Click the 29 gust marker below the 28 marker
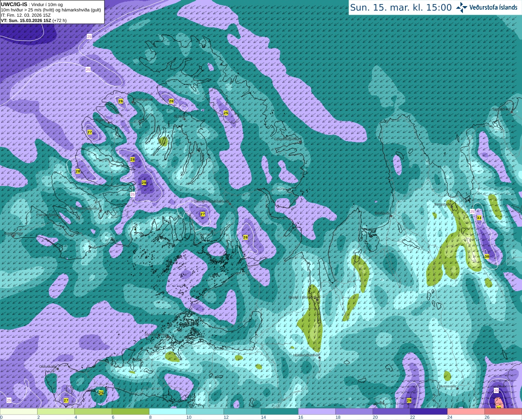 pos(144,183)
